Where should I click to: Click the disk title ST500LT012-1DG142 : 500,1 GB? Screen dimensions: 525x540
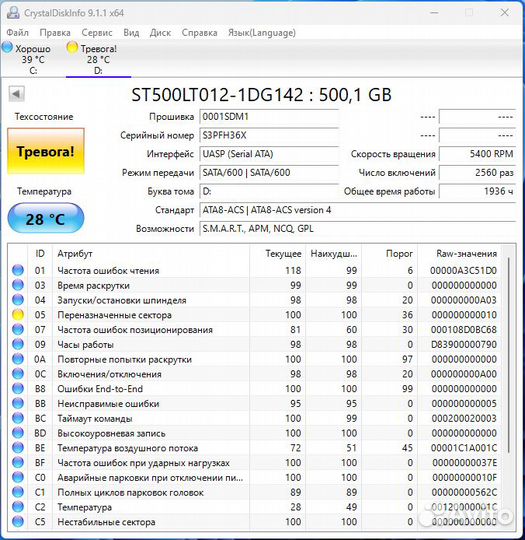(x=261, y=95)
